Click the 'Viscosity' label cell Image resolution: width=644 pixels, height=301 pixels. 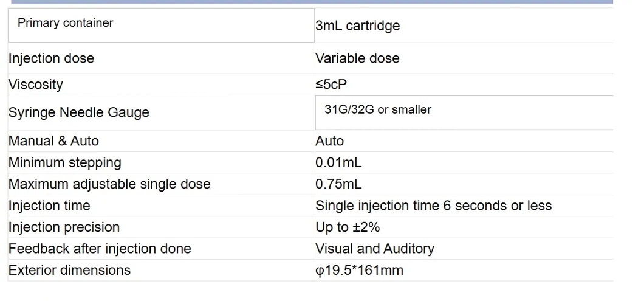coord(36,85)
